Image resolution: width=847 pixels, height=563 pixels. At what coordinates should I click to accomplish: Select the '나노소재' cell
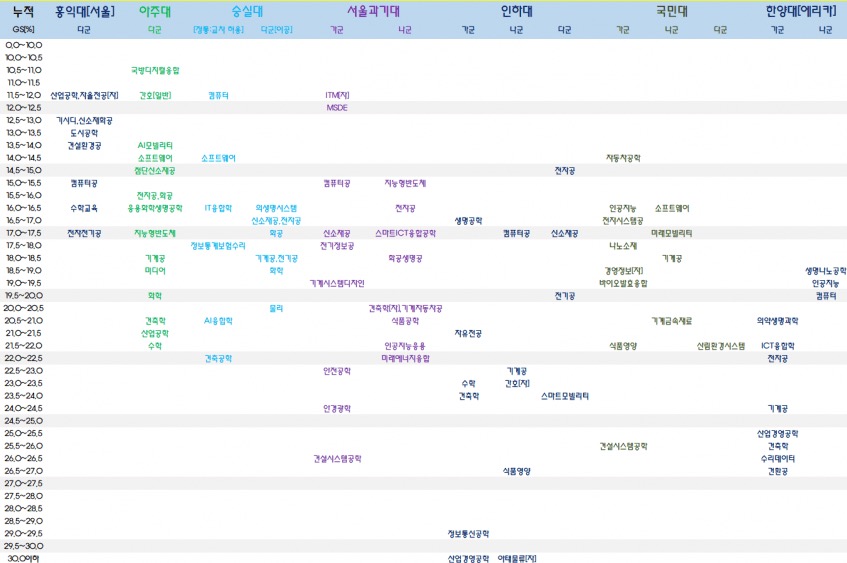pyautogui.click(x=623, y=246)
